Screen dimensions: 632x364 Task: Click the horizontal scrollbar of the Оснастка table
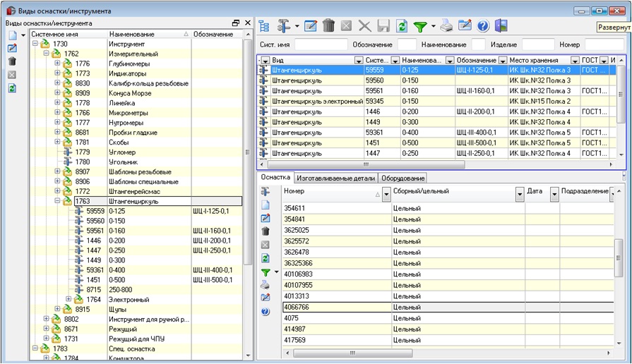pos(352,353)
